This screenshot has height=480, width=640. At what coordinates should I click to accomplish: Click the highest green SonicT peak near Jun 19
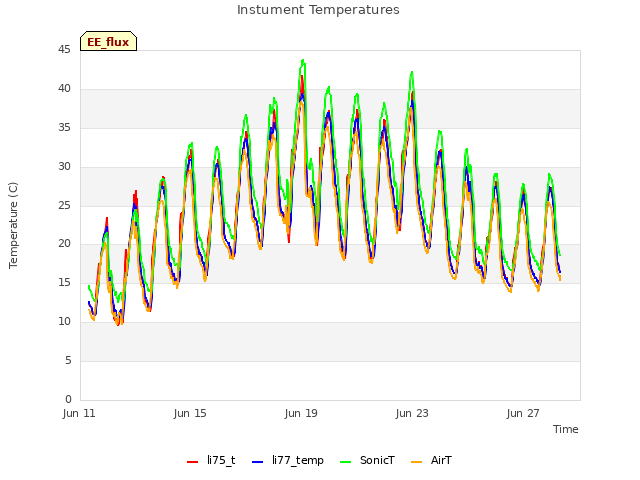pyautogui.click(x=303, y=60)
